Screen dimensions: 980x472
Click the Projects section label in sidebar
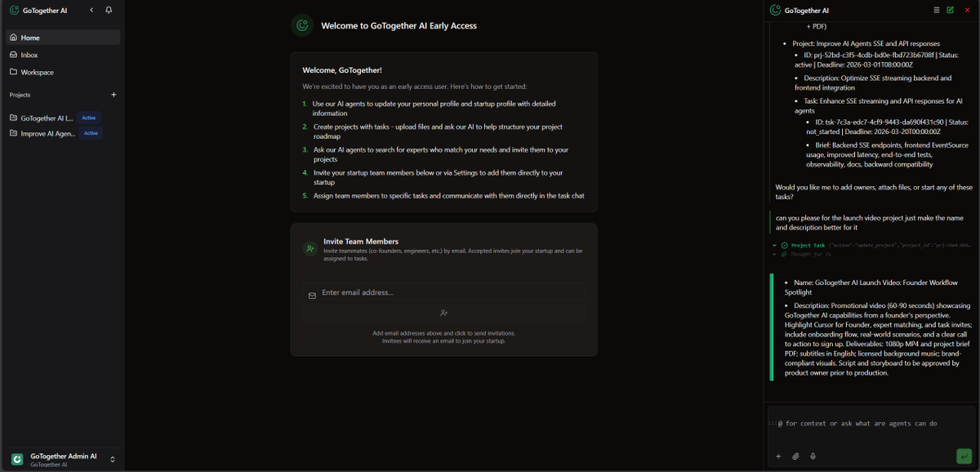(20, 95)
